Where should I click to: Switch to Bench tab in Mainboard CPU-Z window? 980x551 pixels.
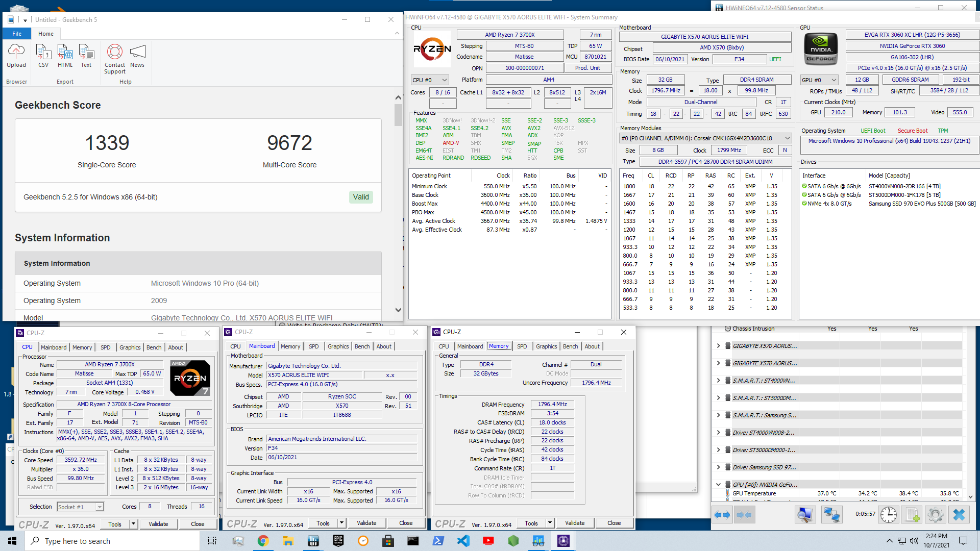pos(362,346)
